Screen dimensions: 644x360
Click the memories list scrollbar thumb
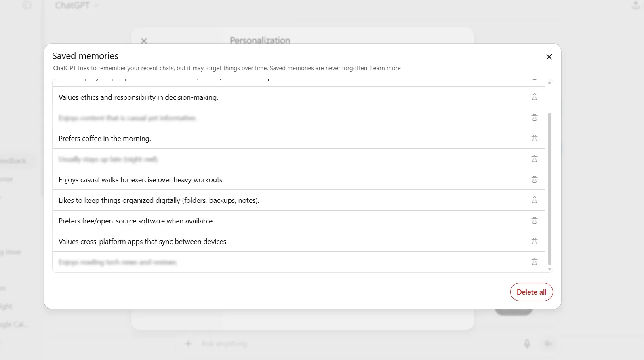tap(549, 189)
